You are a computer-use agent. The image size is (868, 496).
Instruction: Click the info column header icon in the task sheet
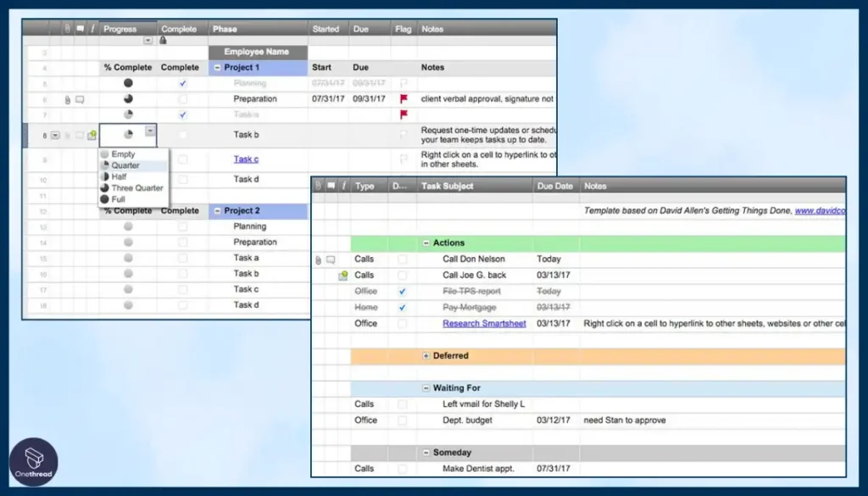[x=344, y=186]
